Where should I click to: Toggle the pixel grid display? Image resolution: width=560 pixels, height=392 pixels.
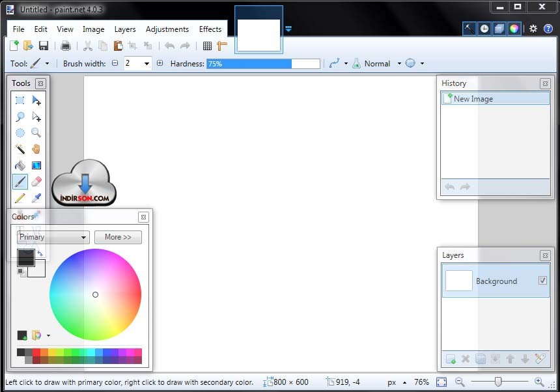(207, 46)
